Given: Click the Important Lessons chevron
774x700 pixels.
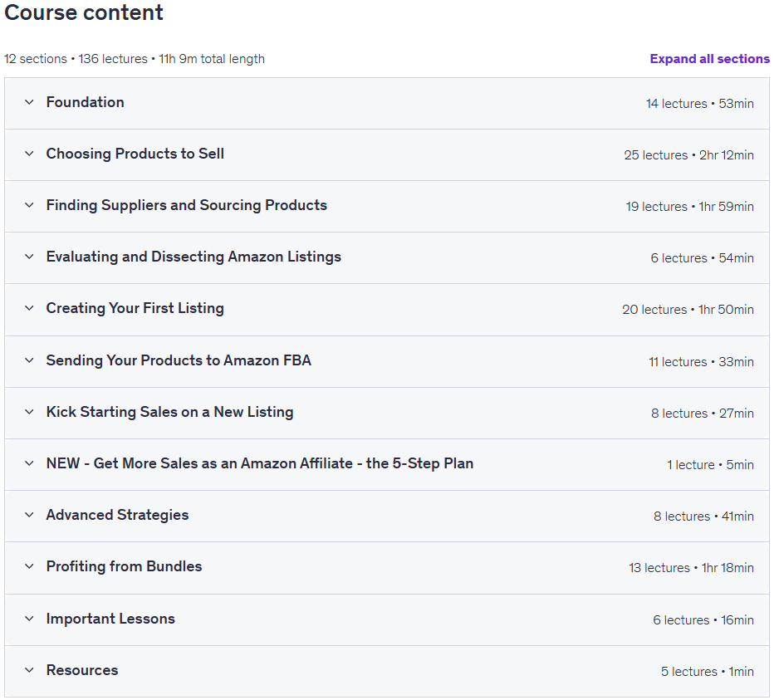Looking at the screenshot, I should [29, 619].
